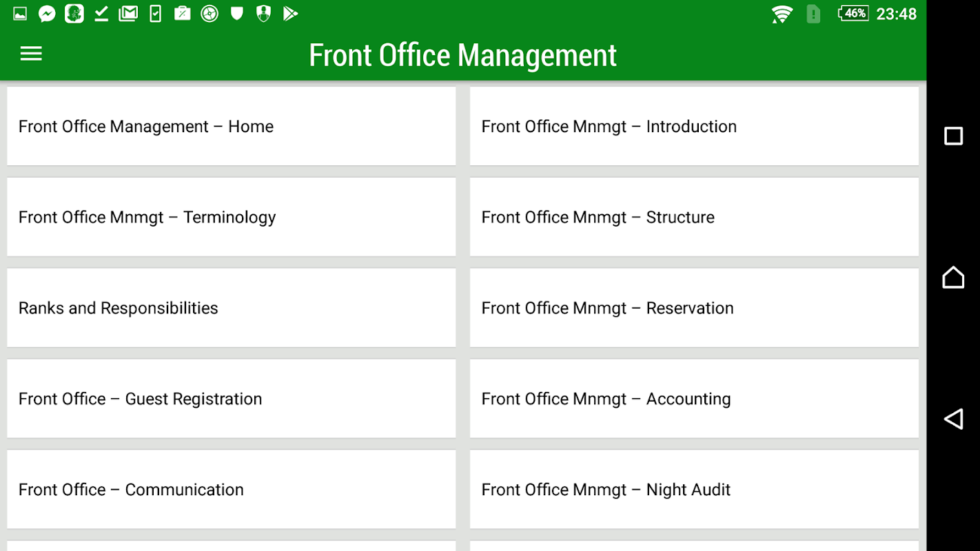This screenshot has height=551, width=980.
Task: Open Front Office Mnmgt – Night Audit
Action: point(694,490)
